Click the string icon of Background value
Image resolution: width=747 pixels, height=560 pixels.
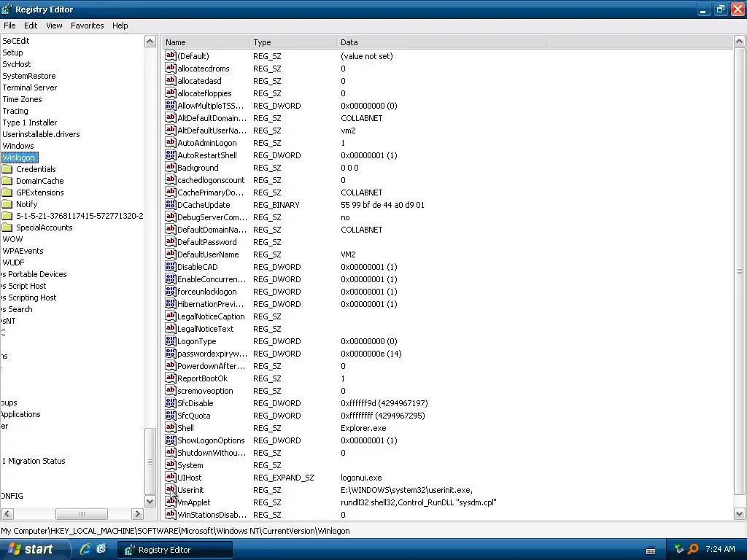tap(171, 167)
